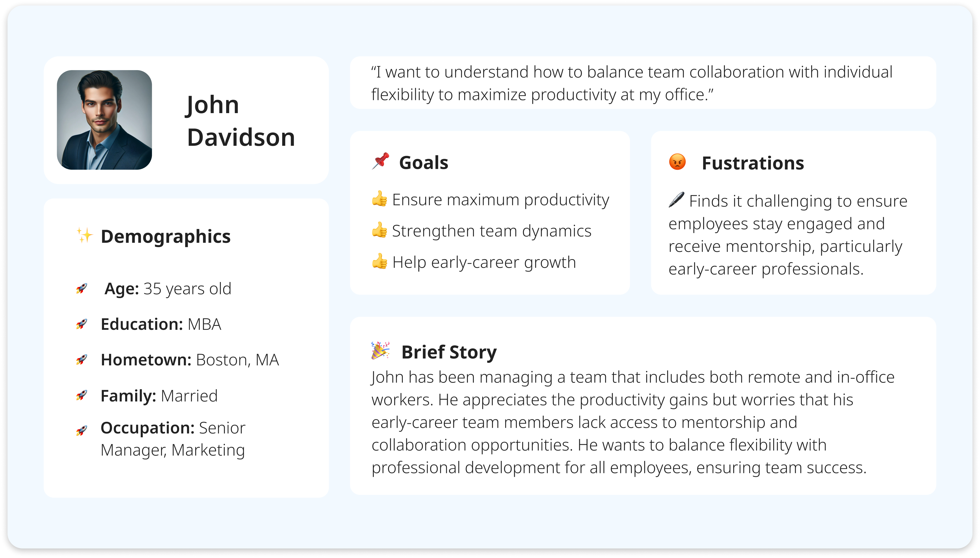Click John Davidson's profile photo
The image size is (980, 558).
[x=104, y=120]
